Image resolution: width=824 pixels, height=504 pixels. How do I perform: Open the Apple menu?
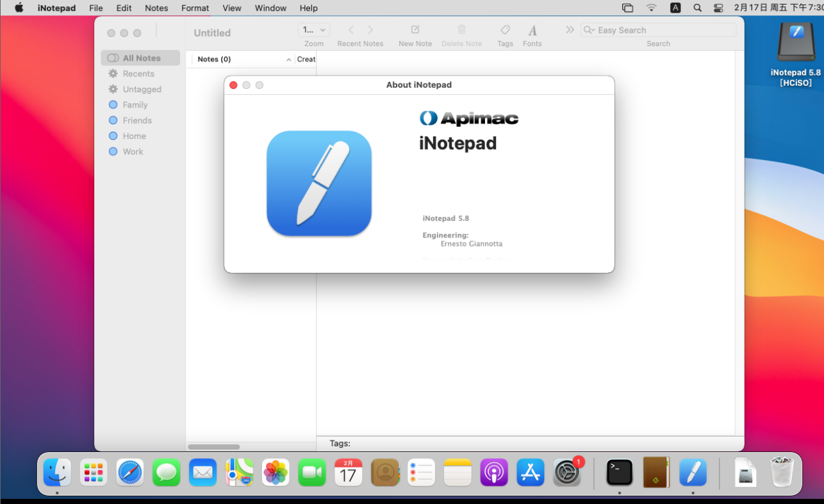click(x=19, y=8)
